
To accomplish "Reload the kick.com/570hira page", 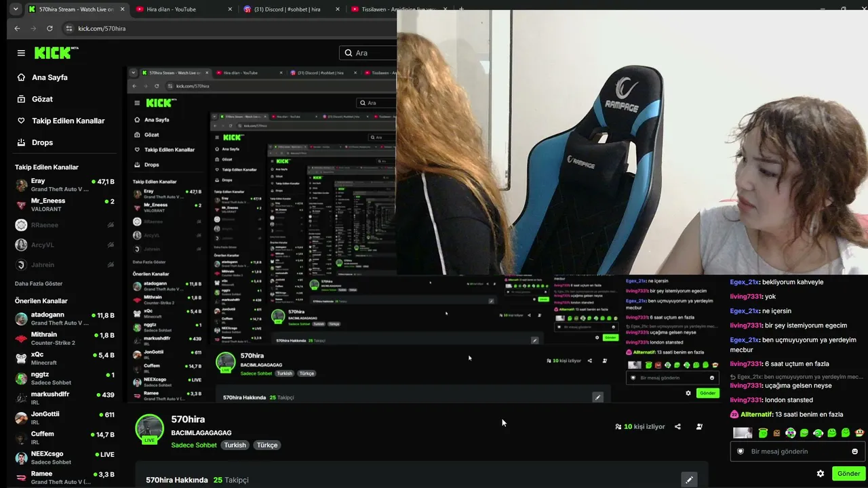I will 50,28.
